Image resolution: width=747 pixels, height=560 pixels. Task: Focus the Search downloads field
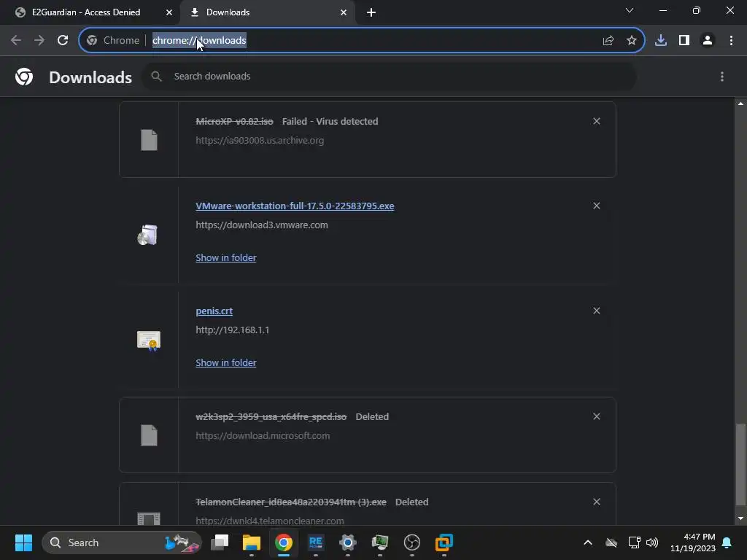(390, 76)
